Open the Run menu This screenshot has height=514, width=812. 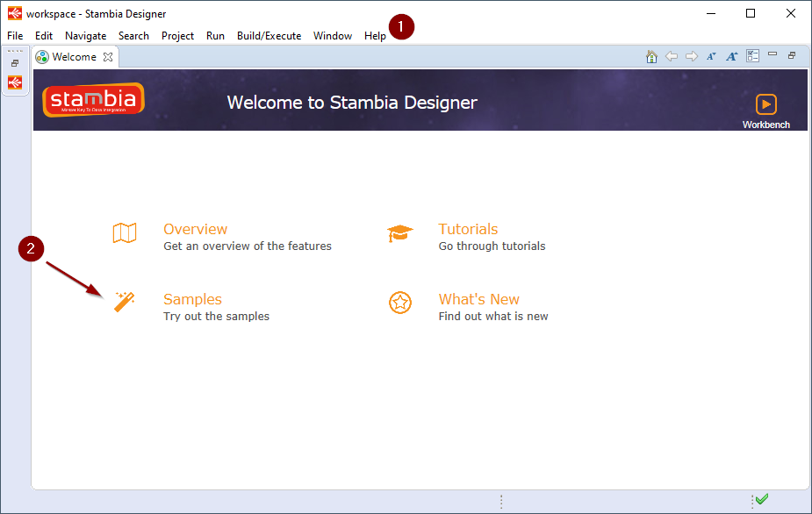point(215,36)
